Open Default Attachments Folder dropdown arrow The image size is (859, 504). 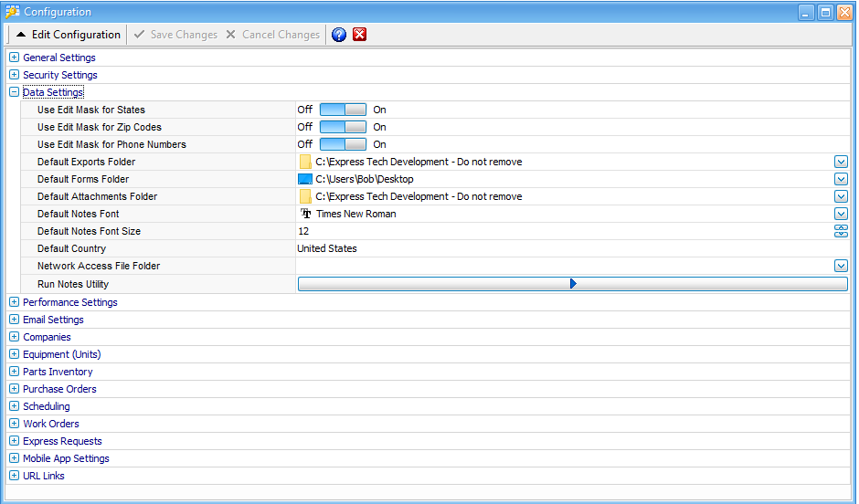tap(841, 196)
